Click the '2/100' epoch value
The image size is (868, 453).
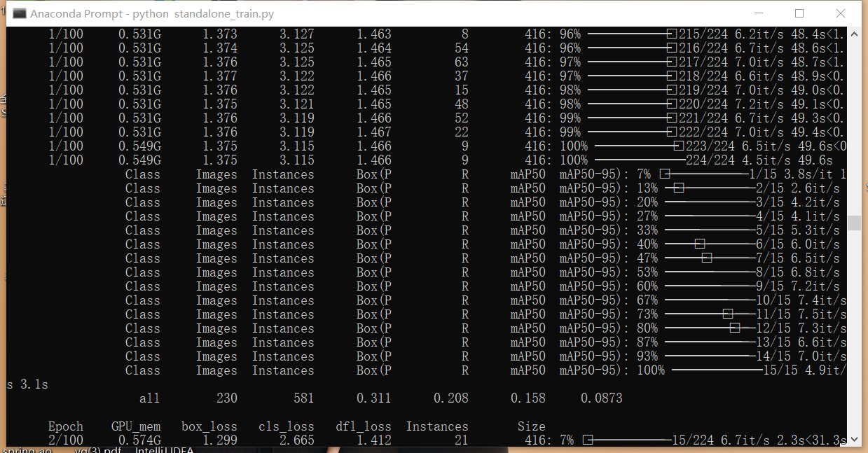click(66, 440)
